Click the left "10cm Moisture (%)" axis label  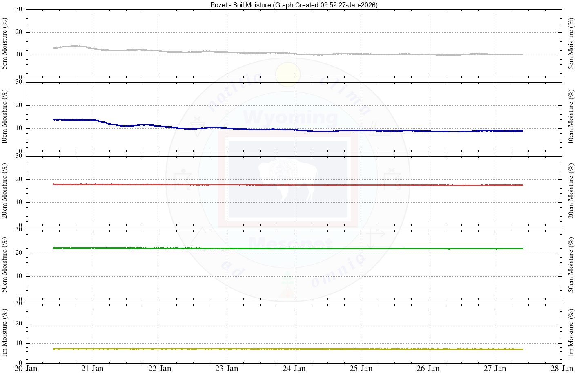click(x=4, y=117)
